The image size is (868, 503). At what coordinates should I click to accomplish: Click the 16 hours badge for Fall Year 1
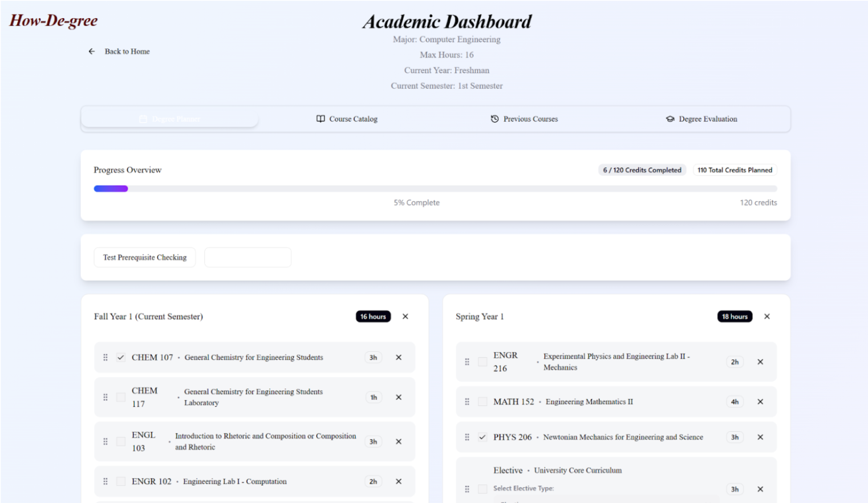tap(373, 317)
